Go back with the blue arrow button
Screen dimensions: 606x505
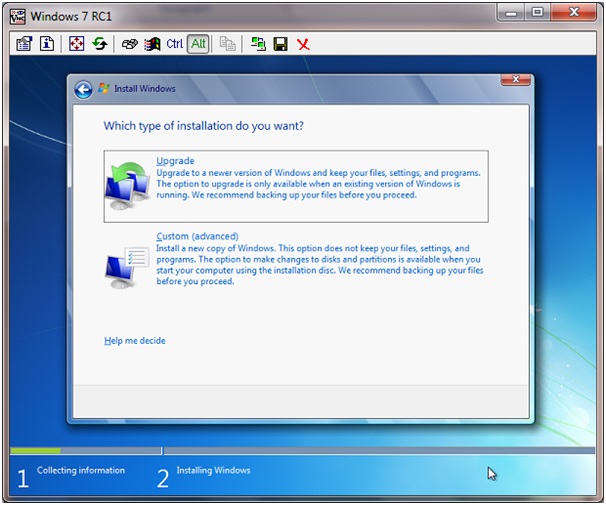click(83, 90)
